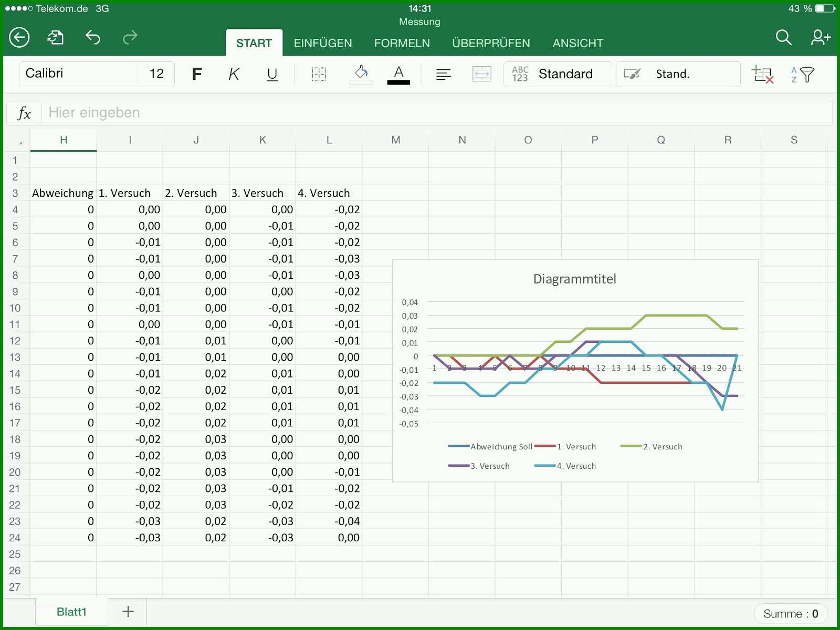Undo the last action
This screenshot has height=630, width=840.
pyautogui.click(x=93, y=37)
